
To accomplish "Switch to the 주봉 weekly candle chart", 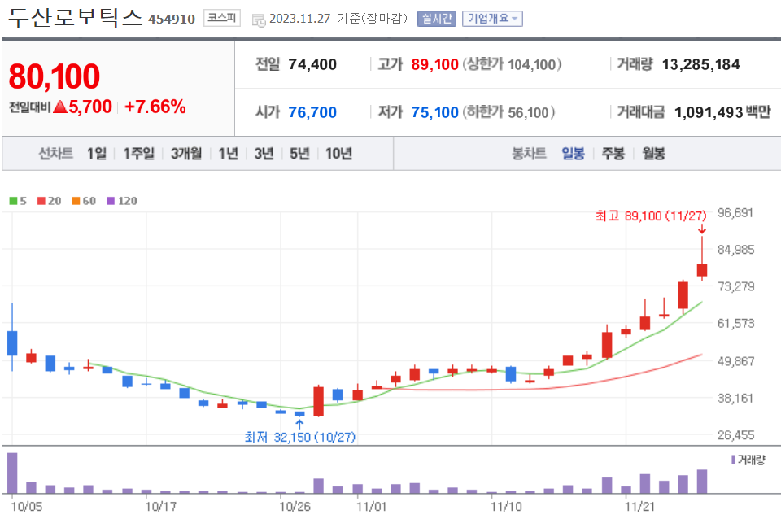I will click(x=613, y=154).
